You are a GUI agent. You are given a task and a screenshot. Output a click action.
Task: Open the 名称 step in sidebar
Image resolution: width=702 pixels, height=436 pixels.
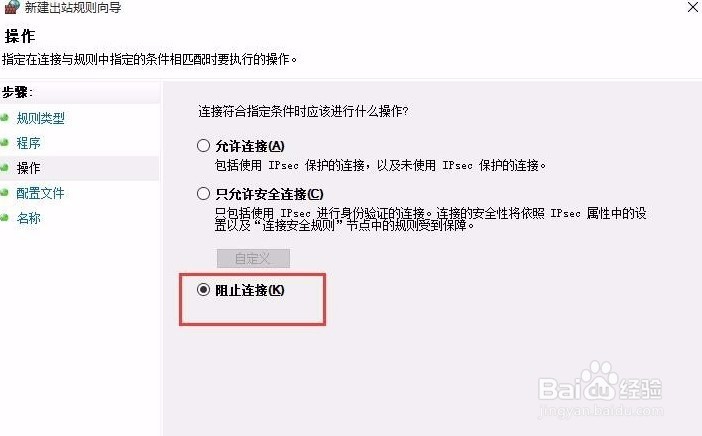click(28, 218)
